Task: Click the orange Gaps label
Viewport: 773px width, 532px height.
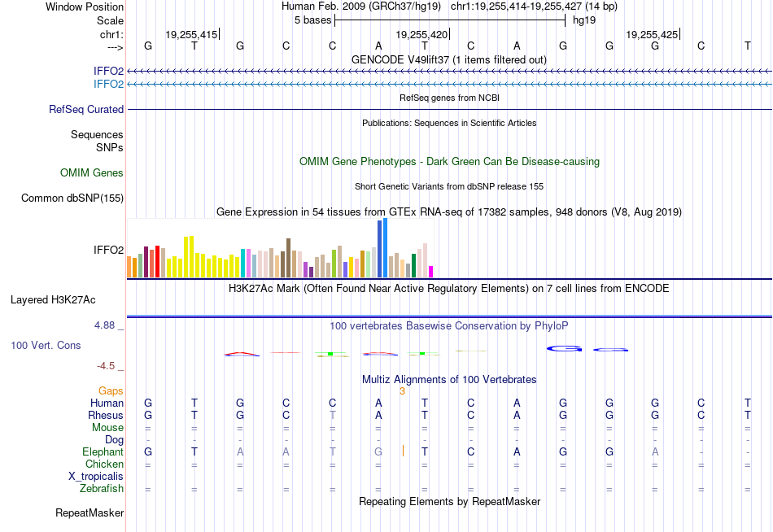Action: (x=111, y=391)
